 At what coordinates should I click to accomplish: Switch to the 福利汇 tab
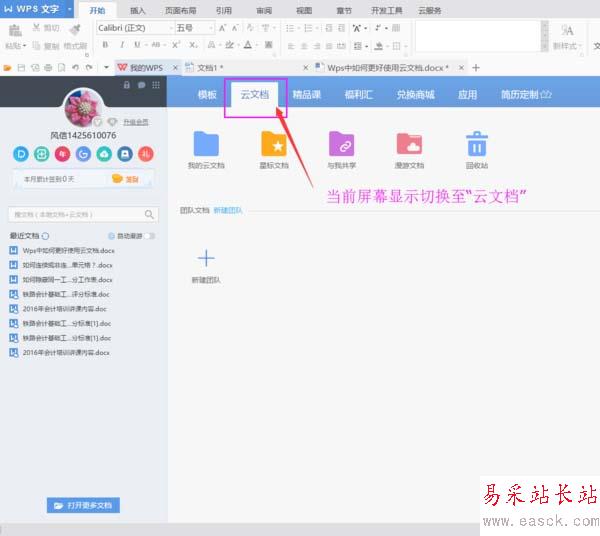359,94
